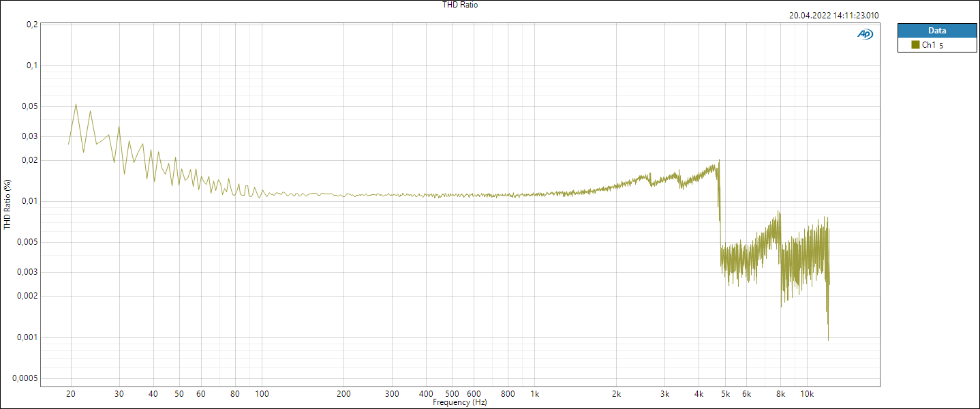Screen dimensions: 980x409
Task: Click the 0,003 tick on vertical axis
Action: click(27, 272)
